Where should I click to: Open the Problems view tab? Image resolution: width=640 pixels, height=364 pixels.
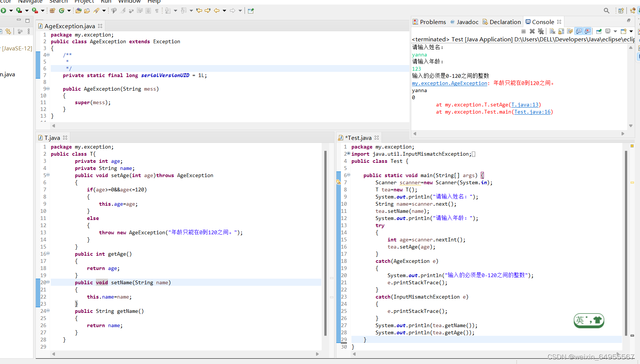(429, 22)
